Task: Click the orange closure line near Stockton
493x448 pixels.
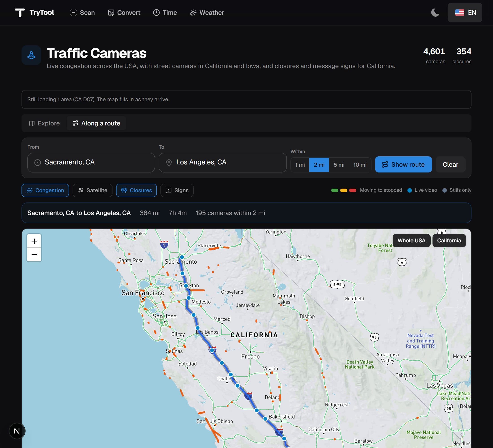Action: click(x=197, y=290)
